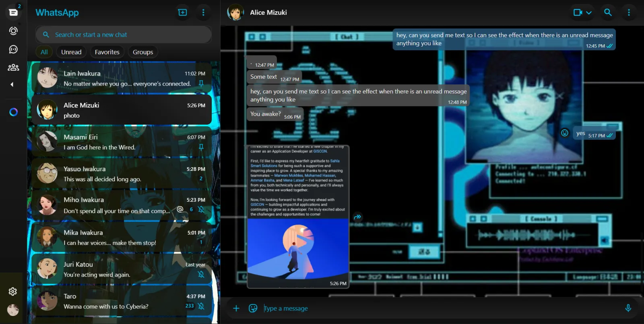
Task: Select the All filter tab
Action: 44,52
